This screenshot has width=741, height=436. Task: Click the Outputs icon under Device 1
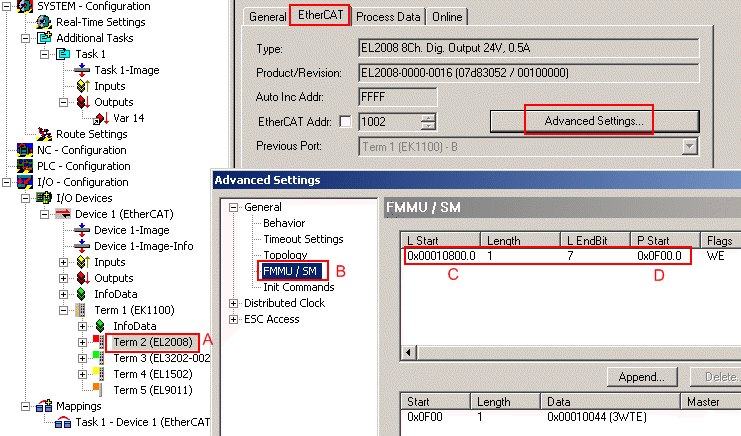(83, 278)
